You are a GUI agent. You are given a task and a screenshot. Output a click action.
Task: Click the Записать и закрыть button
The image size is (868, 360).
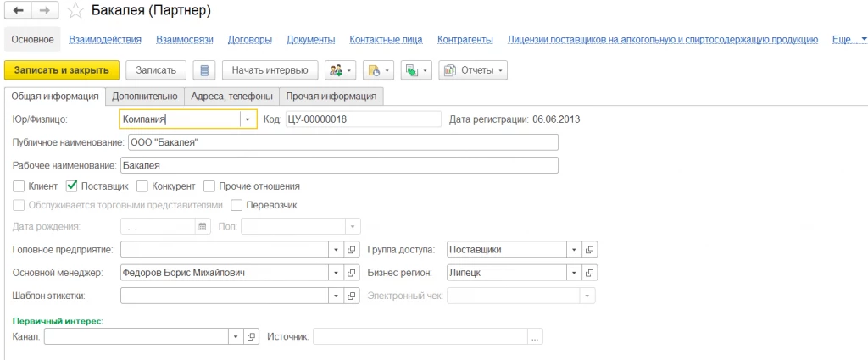[61, 70]
